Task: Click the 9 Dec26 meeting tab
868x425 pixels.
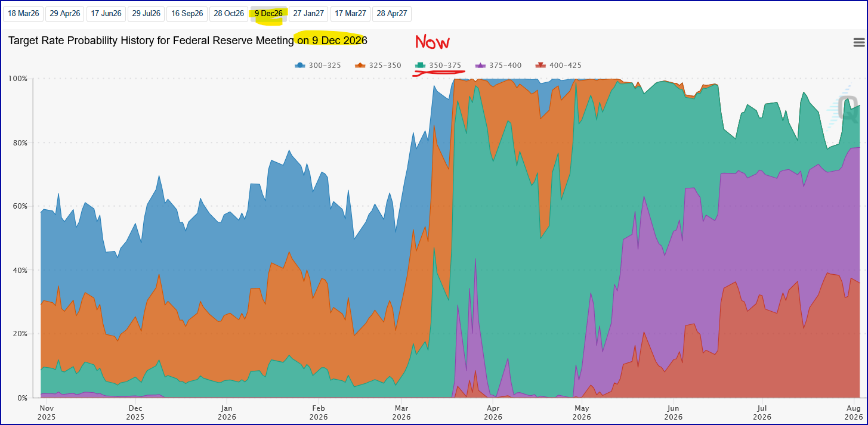Action: 268,14
